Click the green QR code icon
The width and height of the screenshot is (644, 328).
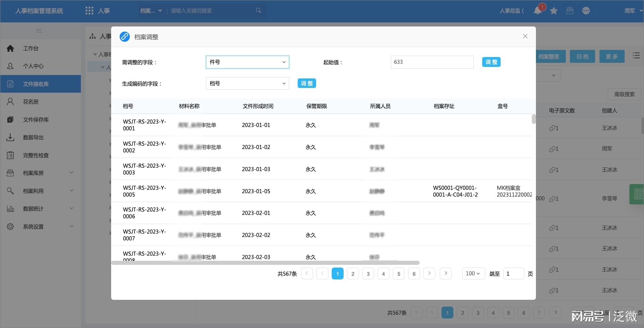pyautogui.click(x=638, y=194)
